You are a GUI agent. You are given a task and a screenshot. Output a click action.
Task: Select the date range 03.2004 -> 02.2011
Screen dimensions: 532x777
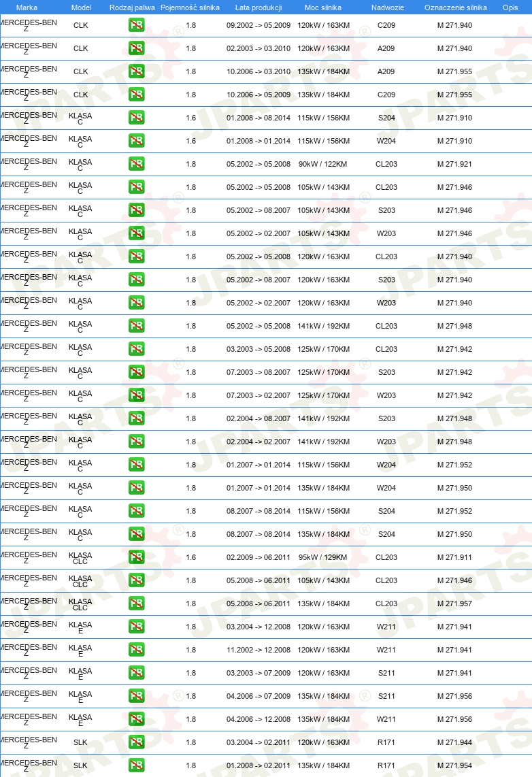click(259, 742)
